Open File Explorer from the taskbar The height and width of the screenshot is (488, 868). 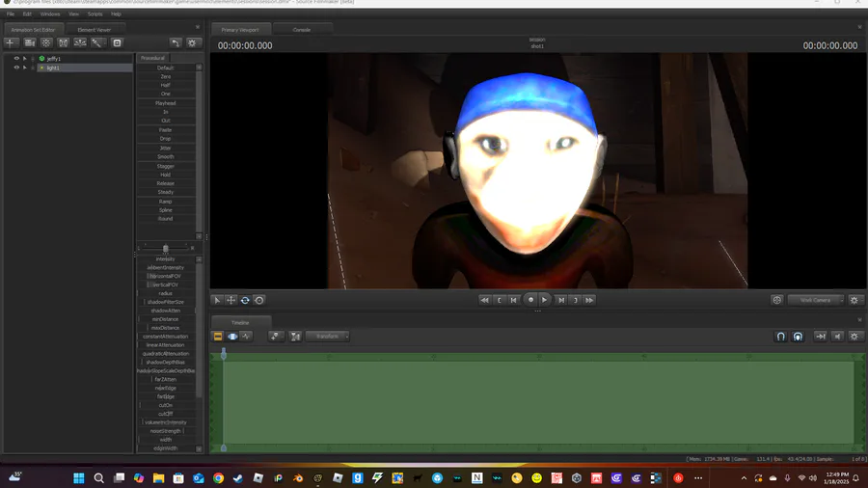158,477
